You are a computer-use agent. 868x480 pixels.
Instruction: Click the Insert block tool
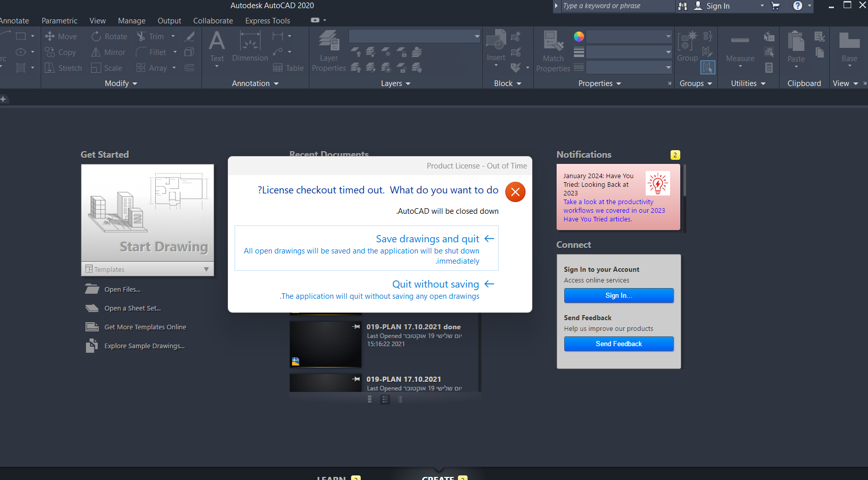(496, 46)
